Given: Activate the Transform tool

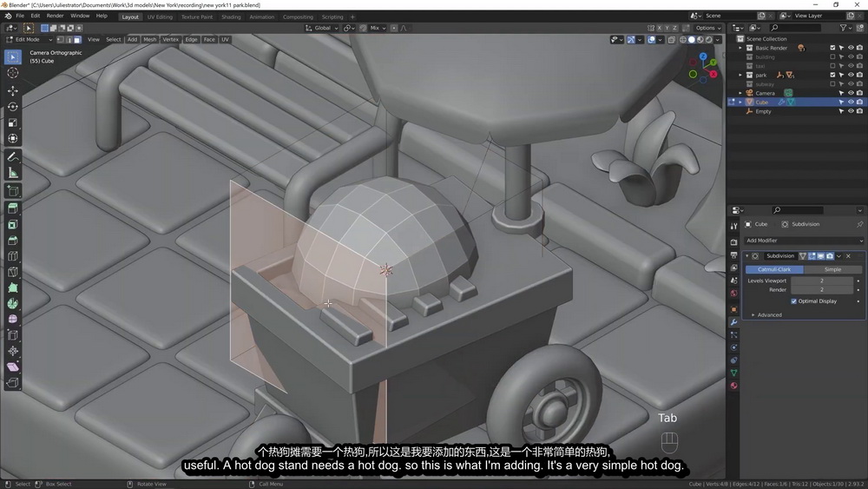Looking at the screenshot, I should [x=13, y=138].
